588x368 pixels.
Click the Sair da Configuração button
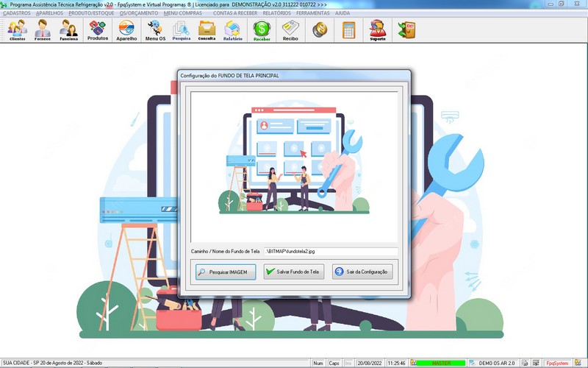[x=362, y=272]
